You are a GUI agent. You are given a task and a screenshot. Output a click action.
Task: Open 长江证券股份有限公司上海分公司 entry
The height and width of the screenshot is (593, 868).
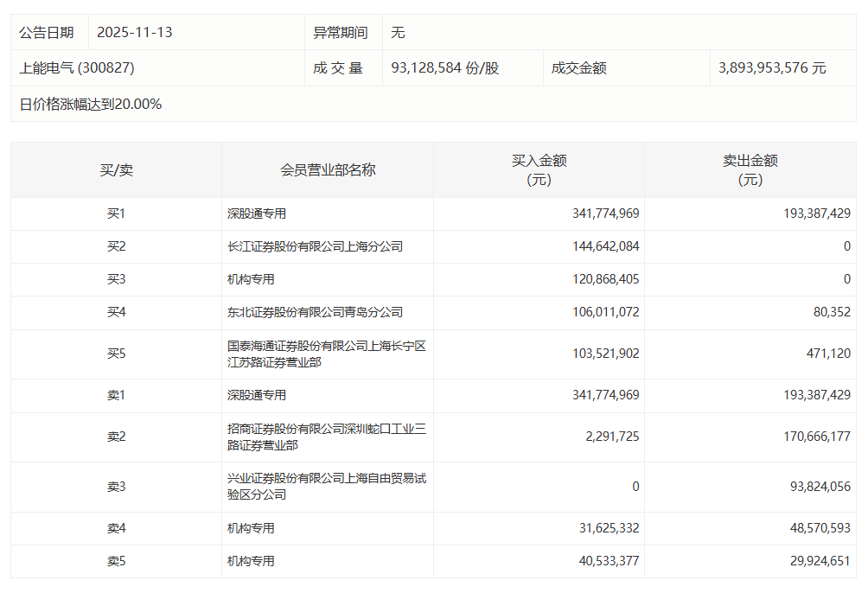point(315,246)
